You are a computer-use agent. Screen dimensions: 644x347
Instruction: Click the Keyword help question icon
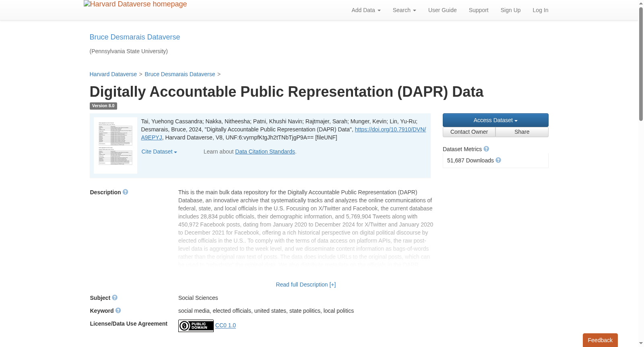pyautogui.click(x=118, y=311)
